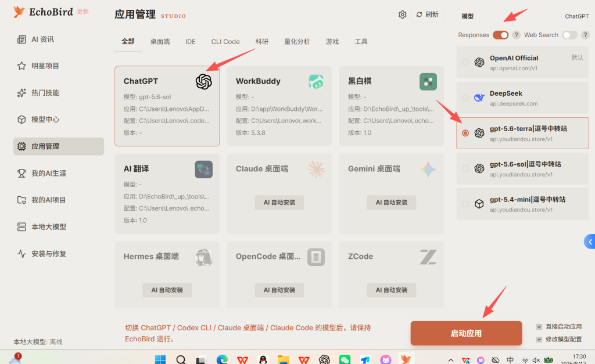Click AI 自动安装 under Hermes 桌面端
Image resolution: width=595 pixels, height=364 pixels.
[x=167, y=290]
